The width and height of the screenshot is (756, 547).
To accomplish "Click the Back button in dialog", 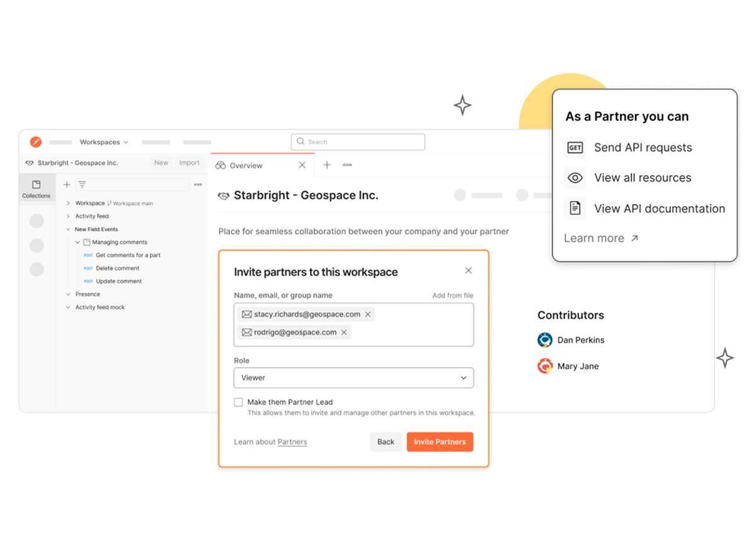I will pos(386,442).
